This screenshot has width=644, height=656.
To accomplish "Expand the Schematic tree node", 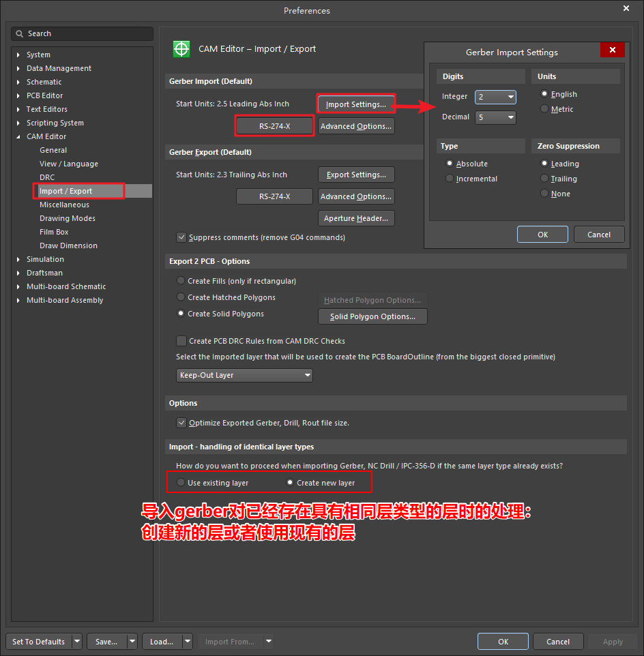I will click(x=18, y=82).
